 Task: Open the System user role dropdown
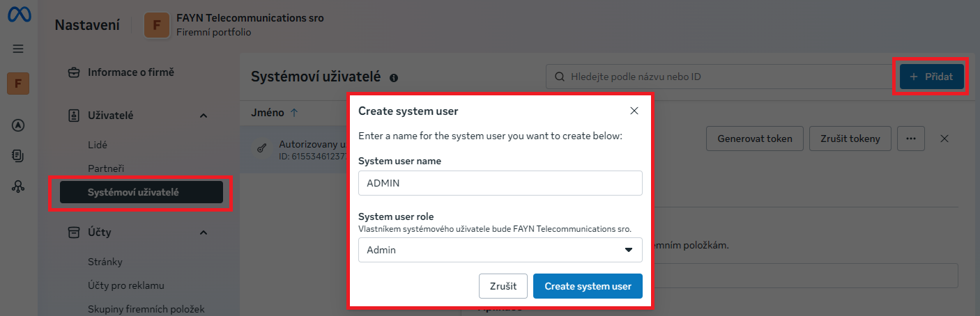point(500,250)
